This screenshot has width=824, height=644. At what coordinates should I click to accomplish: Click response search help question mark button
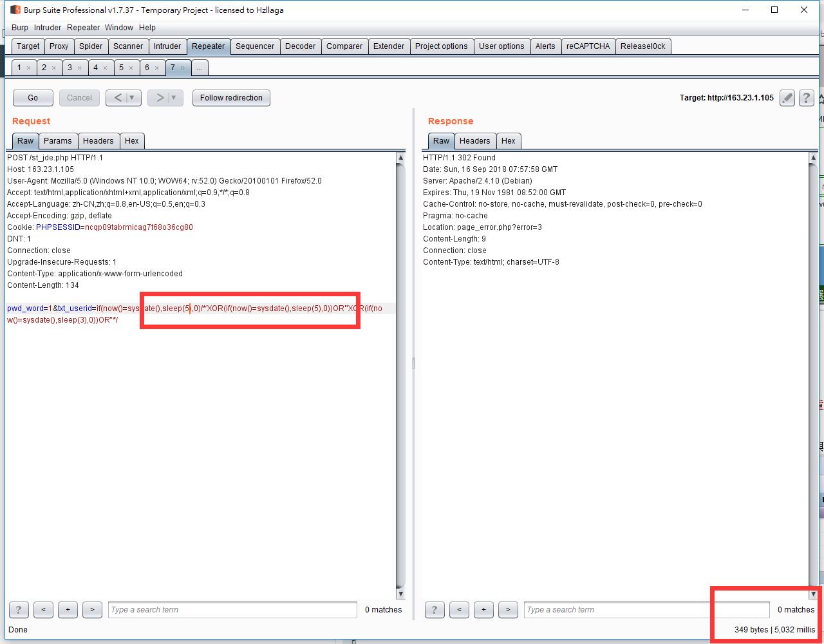(x=435, y=610)
